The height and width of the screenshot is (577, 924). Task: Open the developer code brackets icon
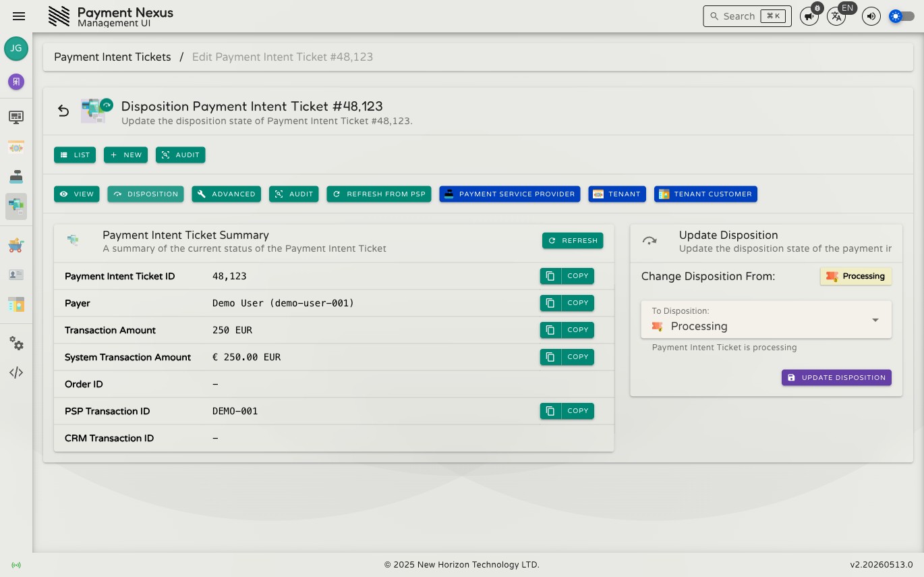(x=16, y=373)
